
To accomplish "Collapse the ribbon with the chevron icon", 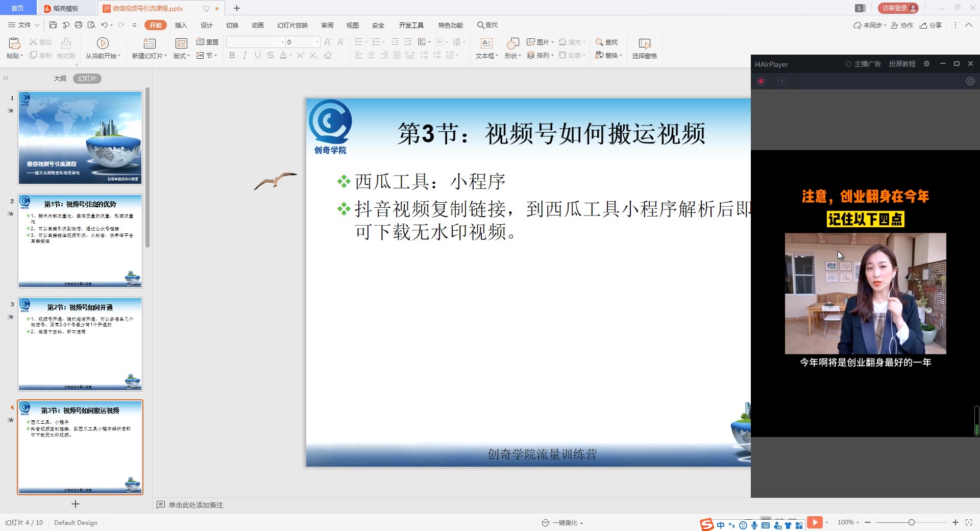I will pyautogui.click(x=968, y=25).
